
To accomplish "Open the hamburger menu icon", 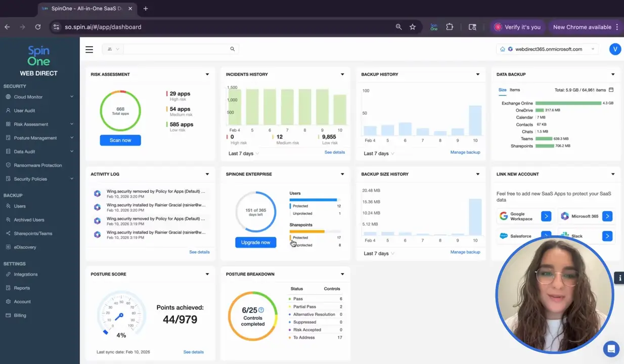I will coord(89,49).
